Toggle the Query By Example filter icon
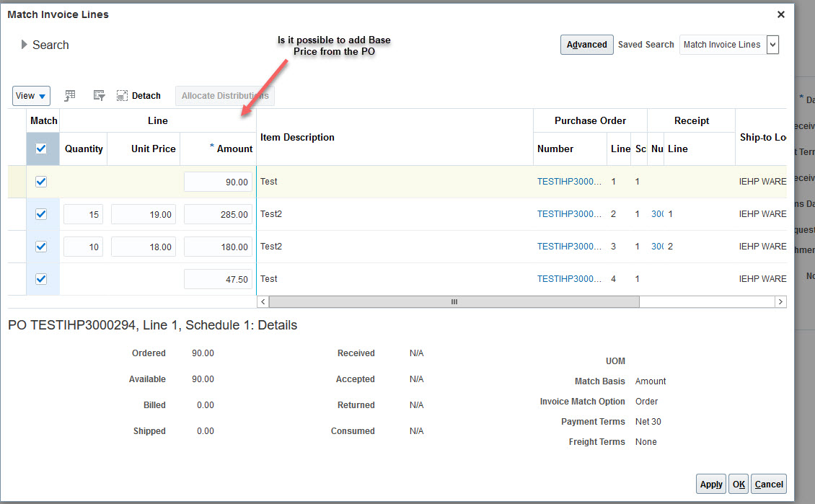Image resolution: width=815 pixels, height=504 pixels. pyautogui.click(x=99, y=95)
